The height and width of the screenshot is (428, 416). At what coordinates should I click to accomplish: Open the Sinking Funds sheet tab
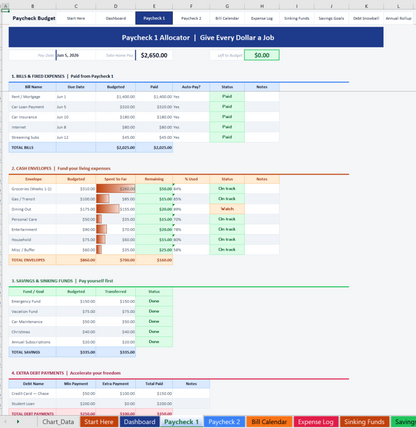coord(364,422)
